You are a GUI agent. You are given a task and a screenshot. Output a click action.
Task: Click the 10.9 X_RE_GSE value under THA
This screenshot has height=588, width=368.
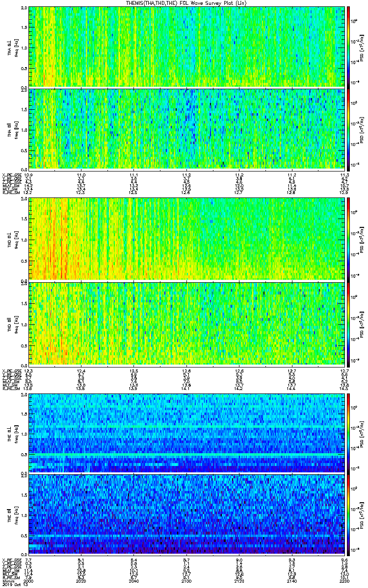[x=28, y=175]
